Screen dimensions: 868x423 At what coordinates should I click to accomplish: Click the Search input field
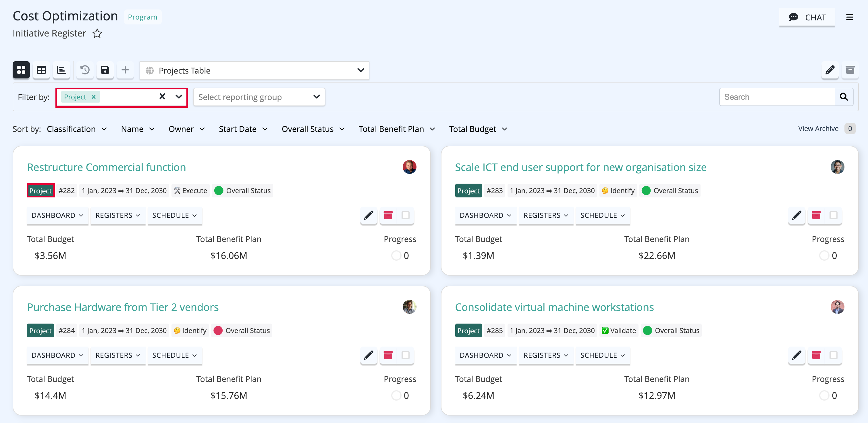click(x=777, y=97)
